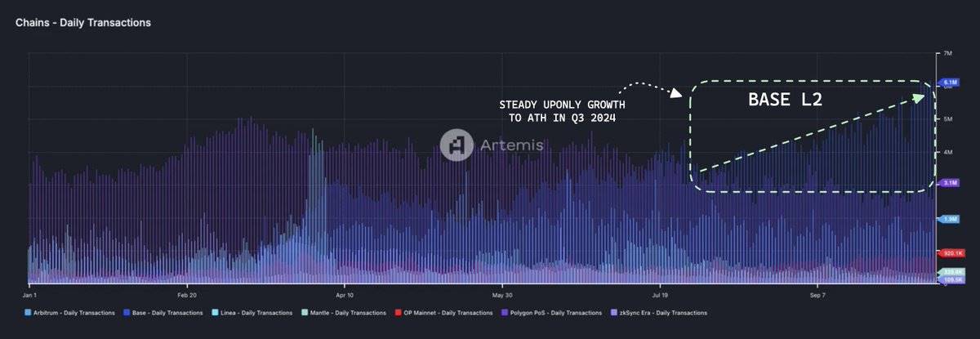This screenshot has height=339, width=980.
Task: Click the Steady Uponly Growth annotation text
Action: tap(562, 111)
